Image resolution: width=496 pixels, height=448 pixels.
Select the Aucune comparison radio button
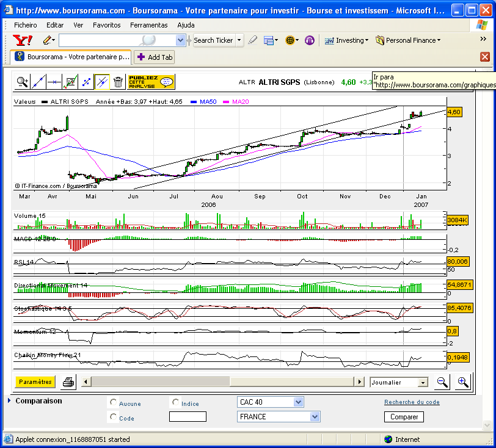click(113, 402)
